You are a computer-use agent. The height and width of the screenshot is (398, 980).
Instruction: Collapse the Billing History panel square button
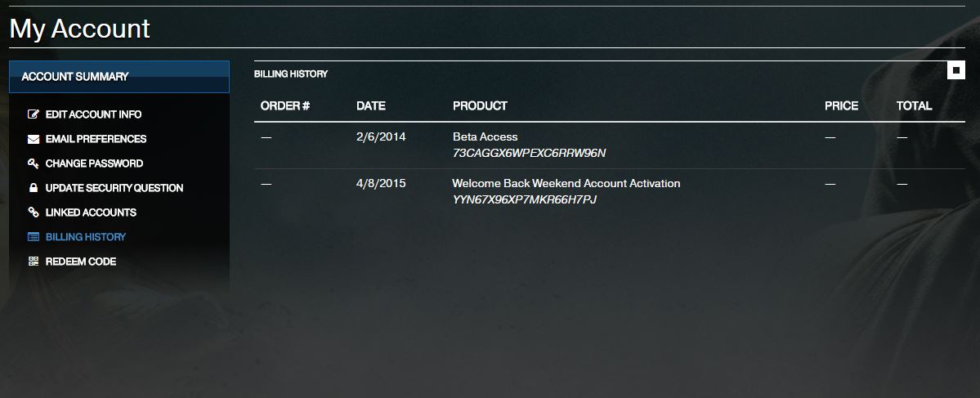pyautogui.click(x=955, y=70)
